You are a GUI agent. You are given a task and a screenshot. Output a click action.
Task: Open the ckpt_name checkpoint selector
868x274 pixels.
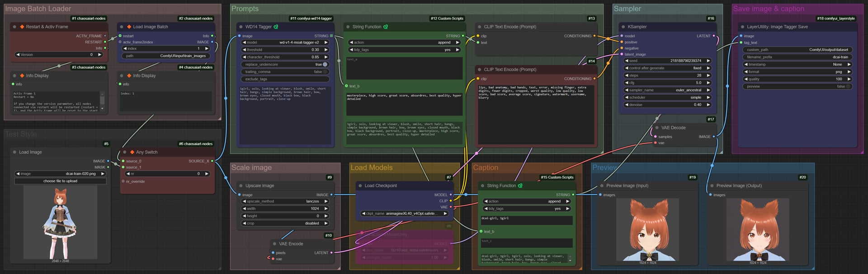tap(404, 214)
